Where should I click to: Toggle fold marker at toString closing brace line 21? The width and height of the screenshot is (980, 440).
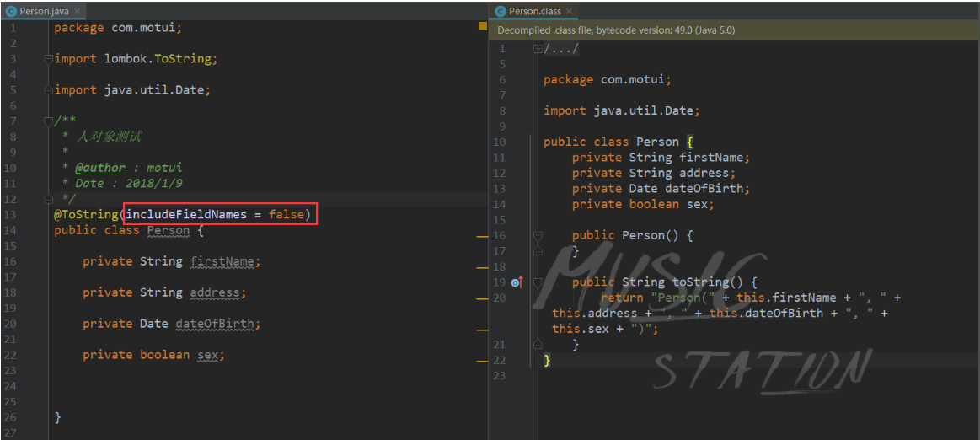(538, 345)
